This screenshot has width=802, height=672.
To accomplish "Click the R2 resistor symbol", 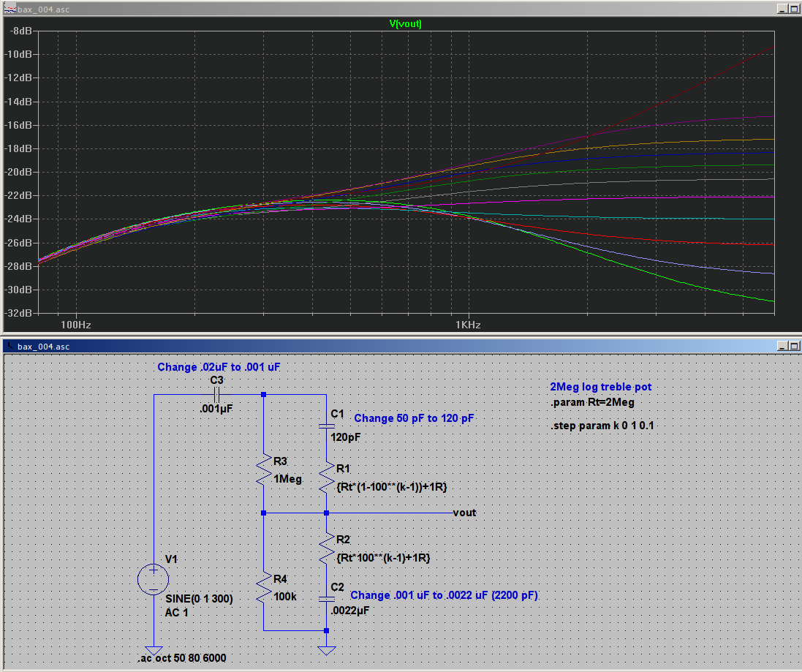I will (x=326, y=548).
